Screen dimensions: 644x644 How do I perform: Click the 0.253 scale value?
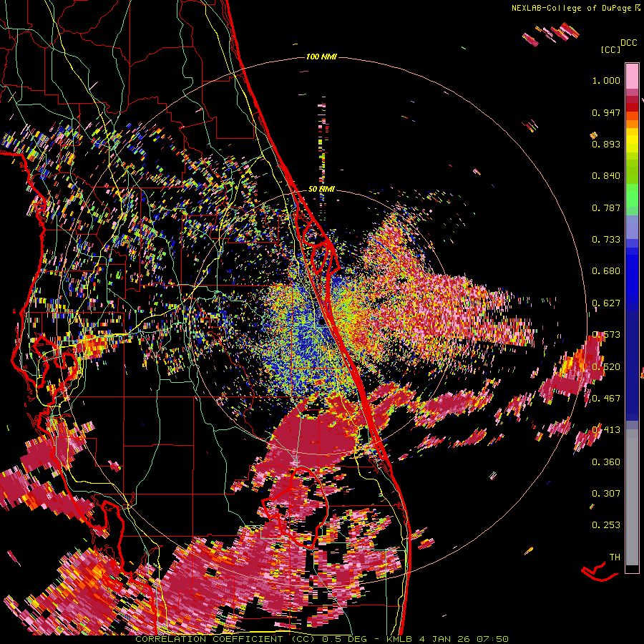pos(606,525)
